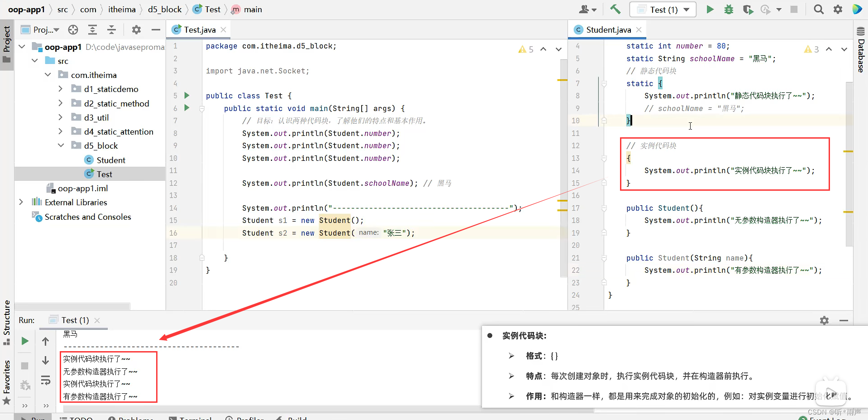868x420 pixels.
Task: Click the Up the Stack Trace arrow
Action: coord(46,341)
